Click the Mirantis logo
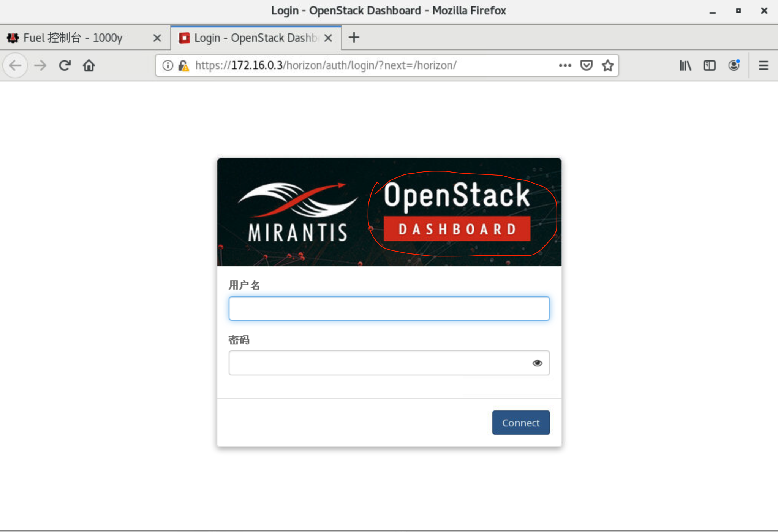The image size is (778, 532). (x=297, y=212)
